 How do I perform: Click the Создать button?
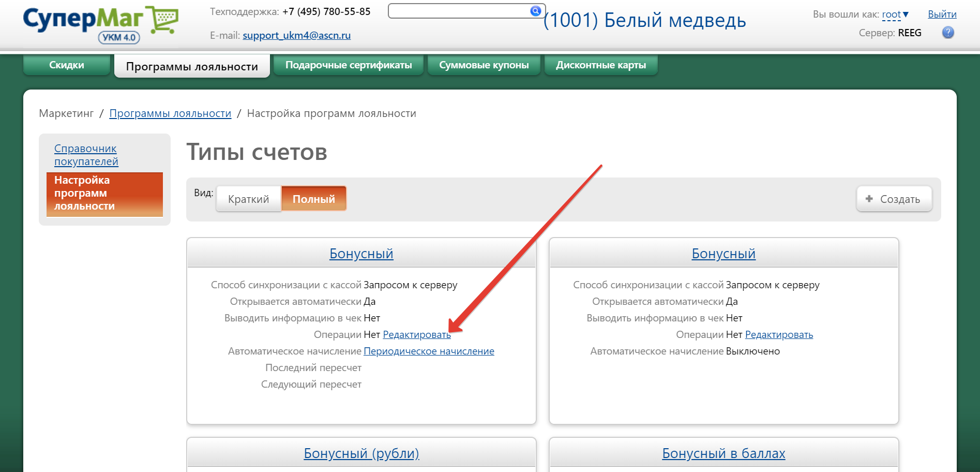click(x=894, y=199)
